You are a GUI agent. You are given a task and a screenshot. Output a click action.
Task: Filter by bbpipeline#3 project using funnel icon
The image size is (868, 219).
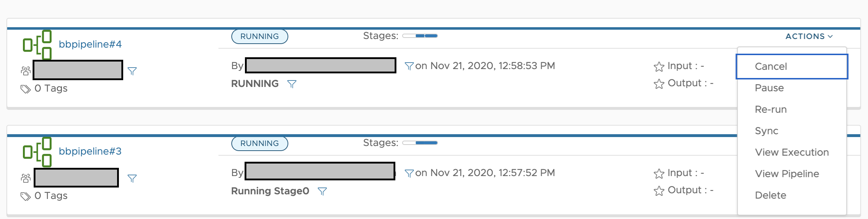132,178
